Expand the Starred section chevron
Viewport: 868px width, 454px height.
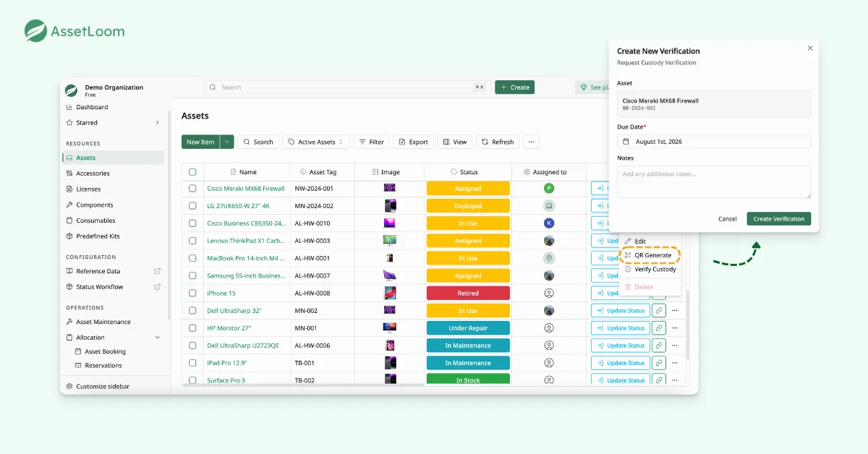point(158,123)
